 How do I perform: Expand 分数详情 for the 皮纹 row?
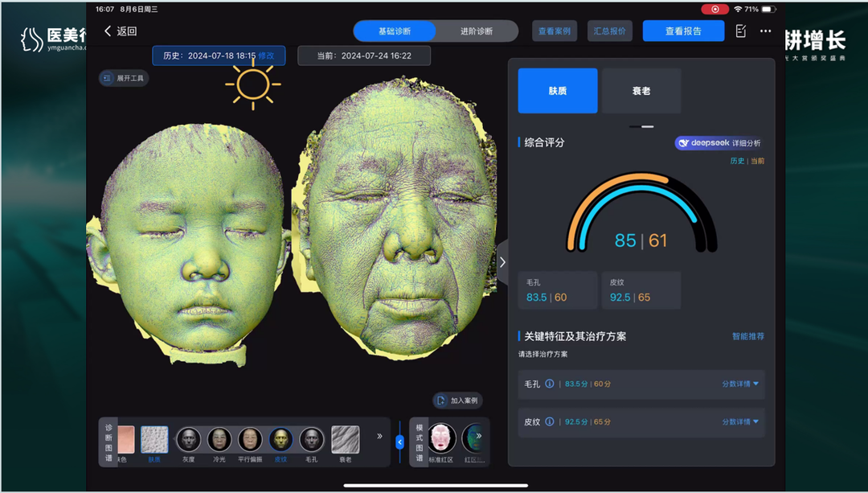(x=738, y=421)
